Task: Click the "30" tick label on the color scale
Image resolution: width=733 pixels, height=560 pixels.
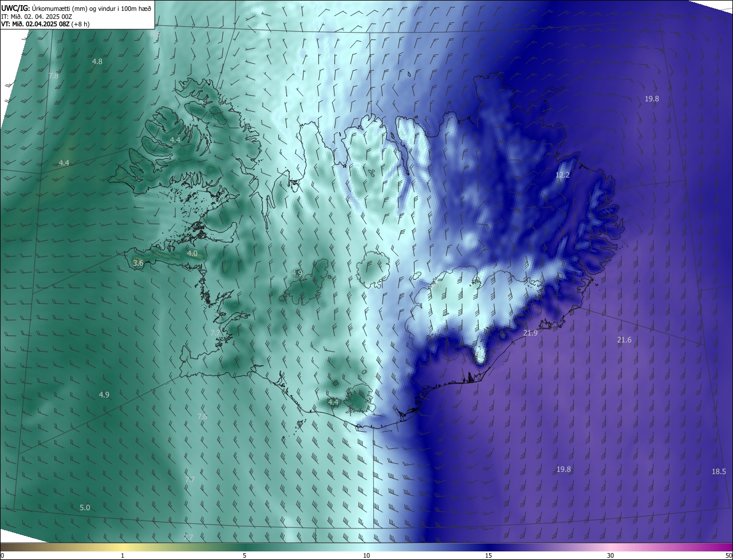Action: [x=610, y=555]
